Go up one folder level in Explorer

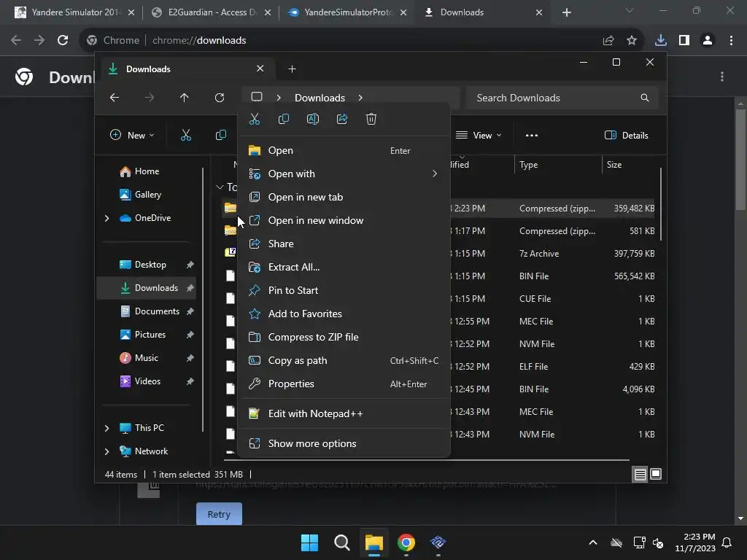pyautogui.click(x=185, y=98)
